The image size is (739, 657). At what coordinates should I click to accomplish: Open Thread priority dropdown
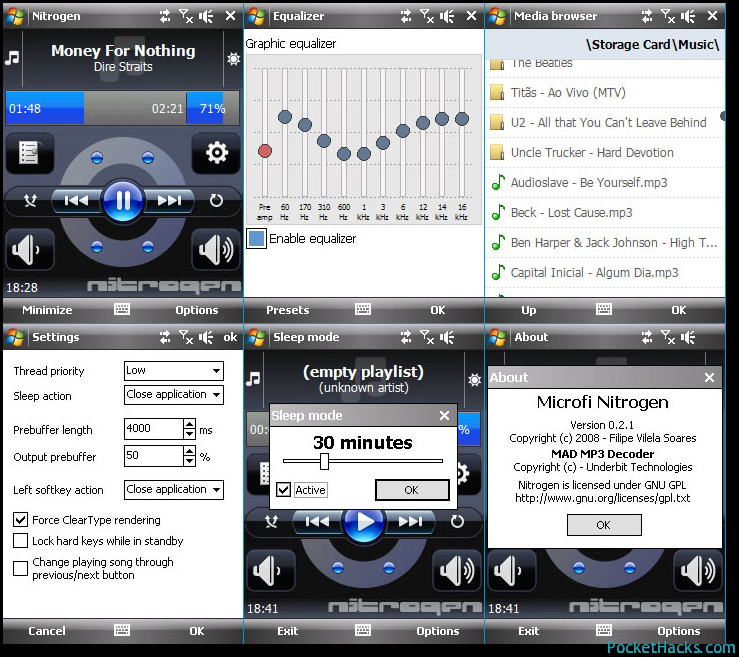click(174, 370)
